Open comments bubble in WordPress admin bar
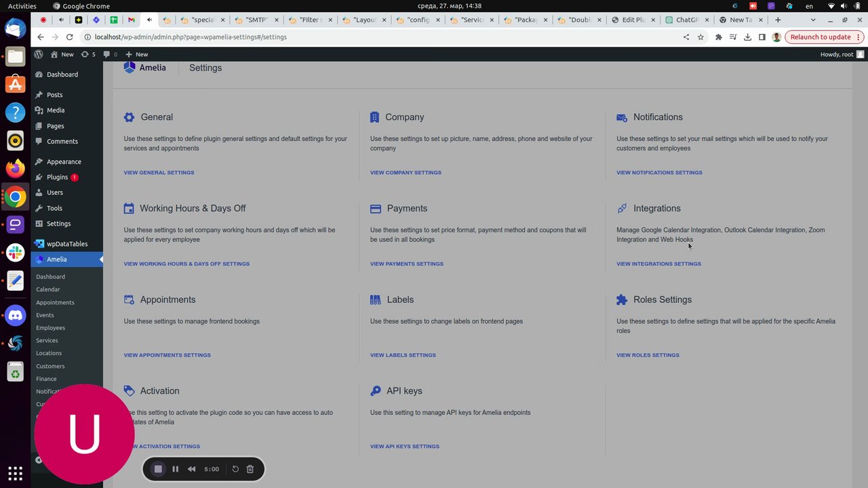This screenshot has width=868, height=488. (x=110, y=54)
